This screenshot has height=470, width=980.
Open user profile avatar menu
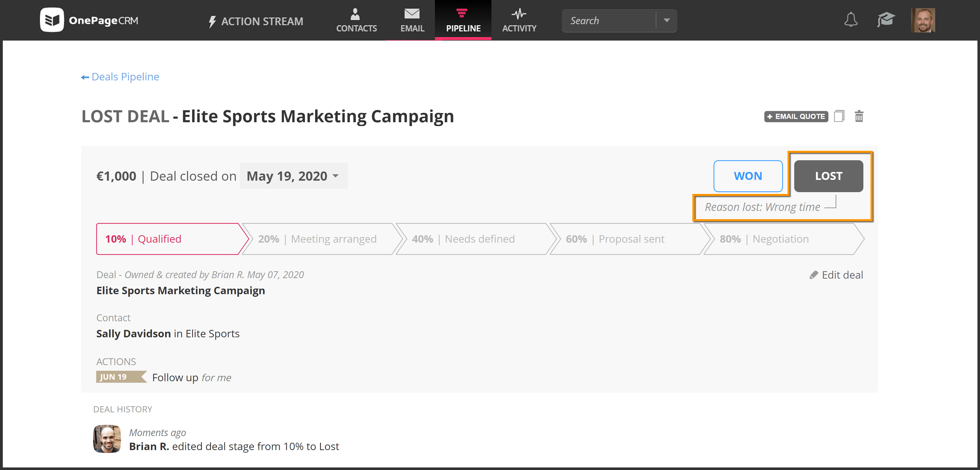point(923,20)
